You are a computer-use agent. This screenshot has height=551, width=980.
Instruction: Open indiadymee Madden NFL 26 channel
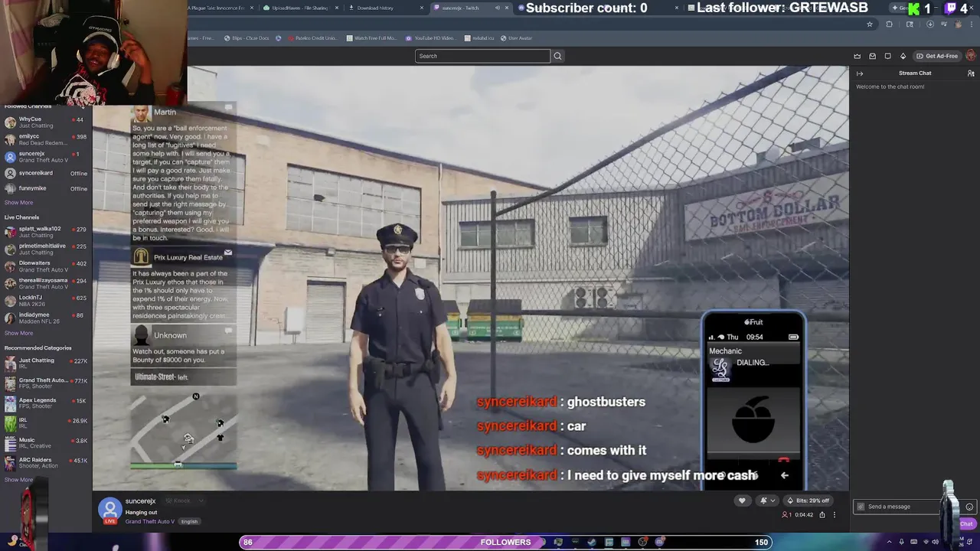pos(45,318)
